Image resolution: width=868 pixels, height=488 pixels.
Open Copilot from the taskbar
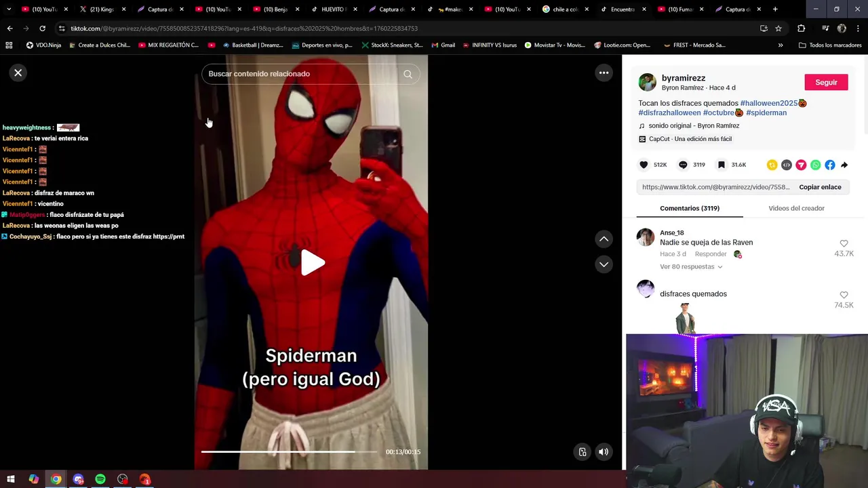tap(33, 479)
